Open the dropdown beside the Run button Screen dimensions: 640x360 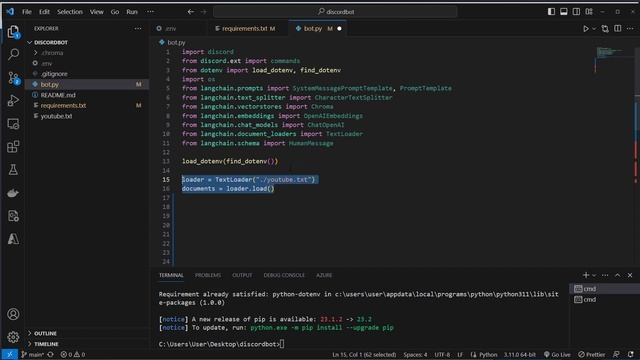coord(594,29)
